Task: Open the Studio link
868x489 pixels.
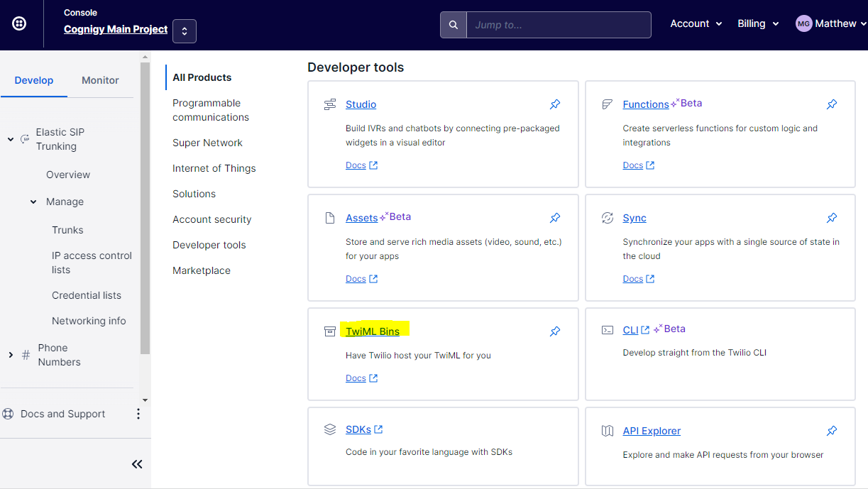Action: coord(361,104)
